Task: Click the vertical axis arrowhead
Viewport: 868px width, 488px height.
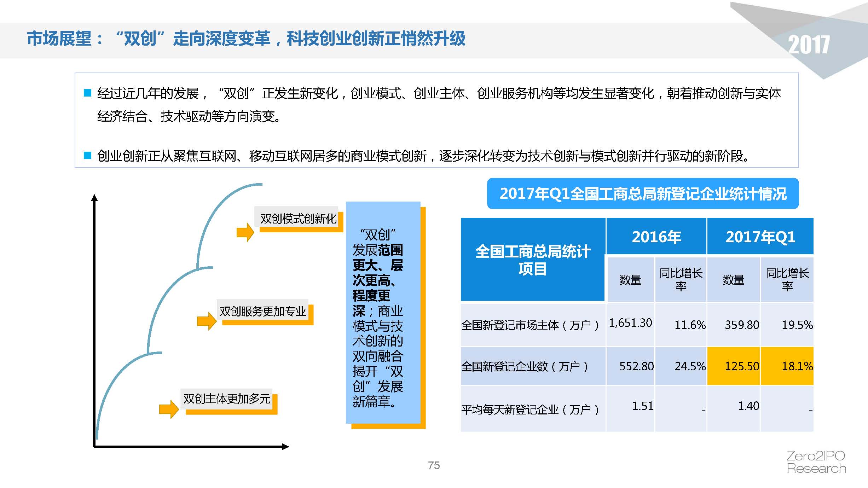Action: 94,198
